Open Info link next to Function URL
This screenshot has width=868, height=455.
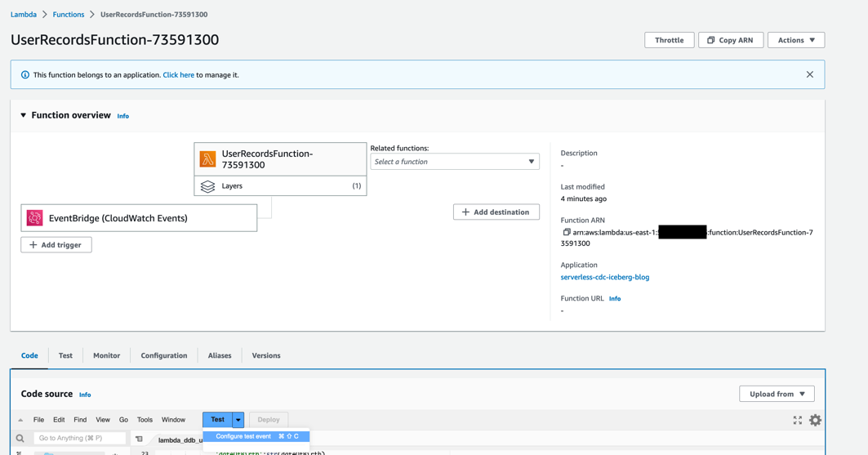[615, 298]
